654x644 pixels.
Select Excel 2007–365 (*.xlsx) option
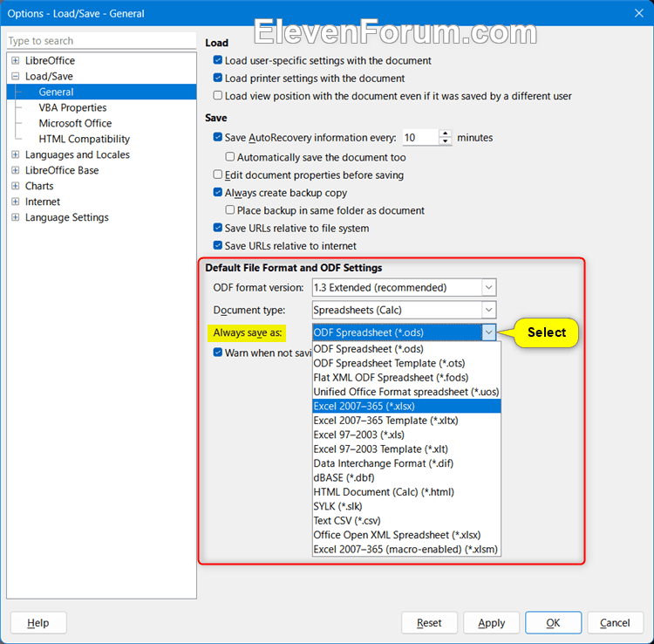pos(406,406)
